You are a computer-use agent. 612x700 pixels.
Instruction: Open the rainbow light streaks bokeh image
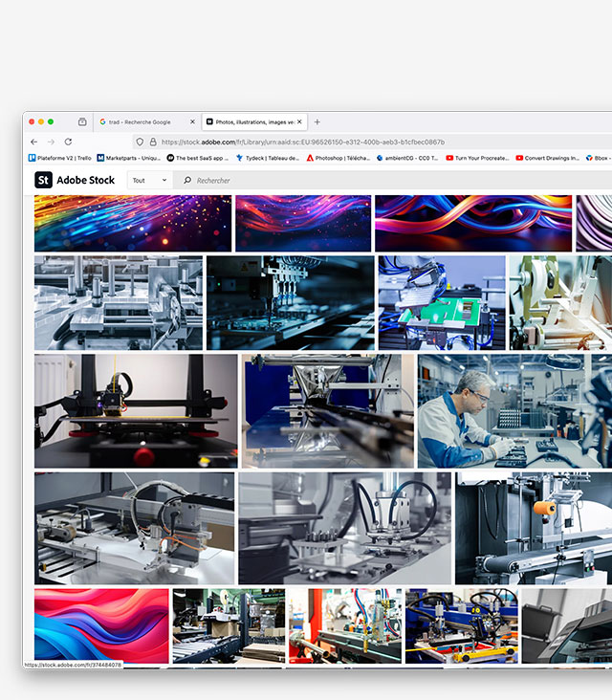point(133,223)
